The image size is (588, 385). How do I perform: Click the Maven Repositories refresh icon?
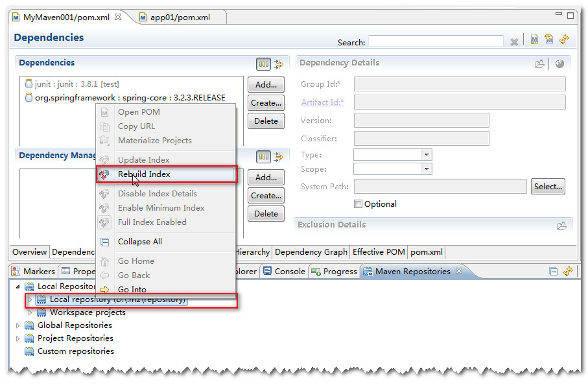pyautogui.click(x=568, y=272)
